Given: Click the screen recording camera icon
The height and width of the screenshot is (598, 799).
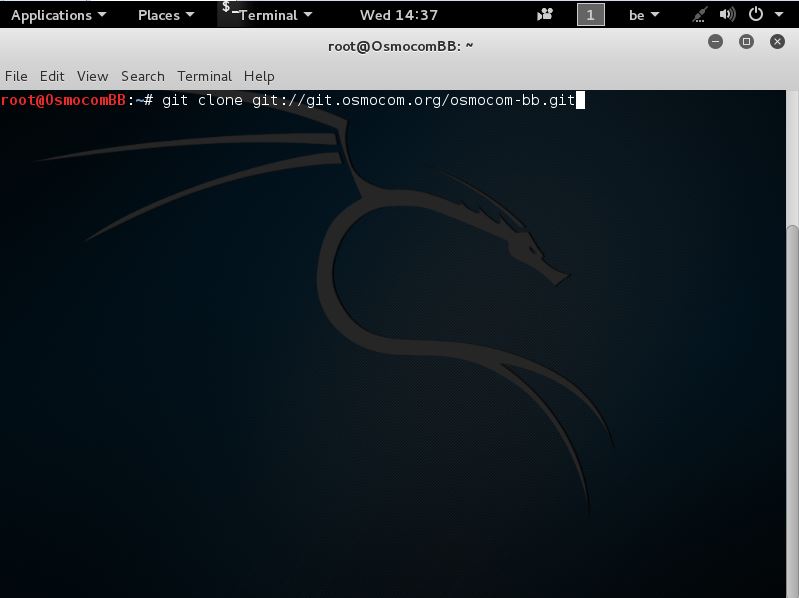Looking at the screenshot, I should (x=545, y=15).
